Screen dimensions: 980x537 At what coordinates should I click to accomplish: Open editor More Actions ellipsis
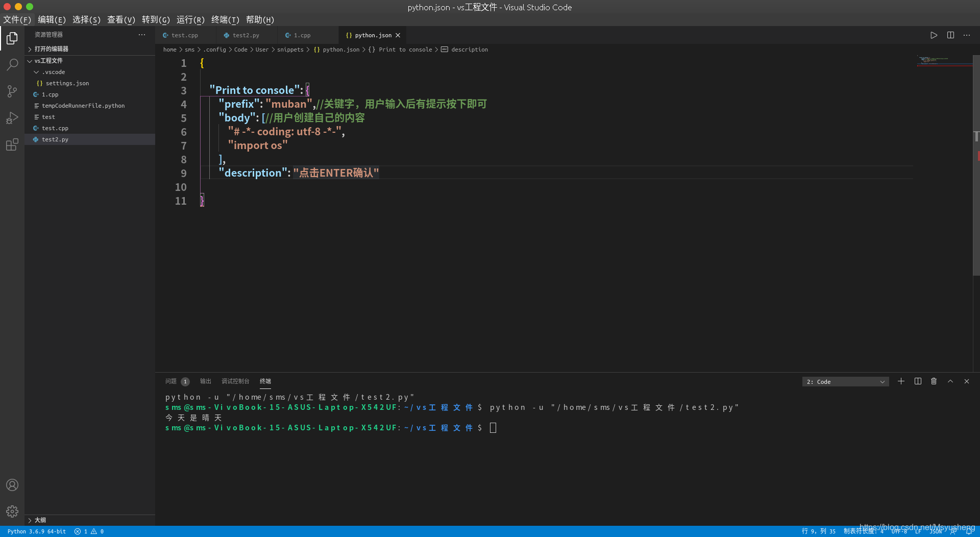pos(967,35)
